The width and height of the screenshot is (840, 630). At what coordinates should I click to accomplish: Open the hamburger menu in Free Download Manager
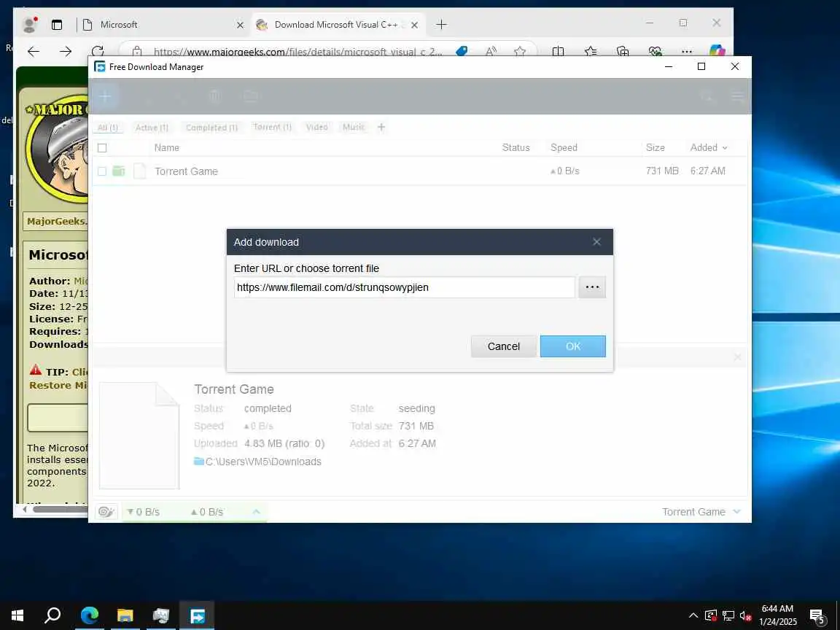(x=737, y=96)
